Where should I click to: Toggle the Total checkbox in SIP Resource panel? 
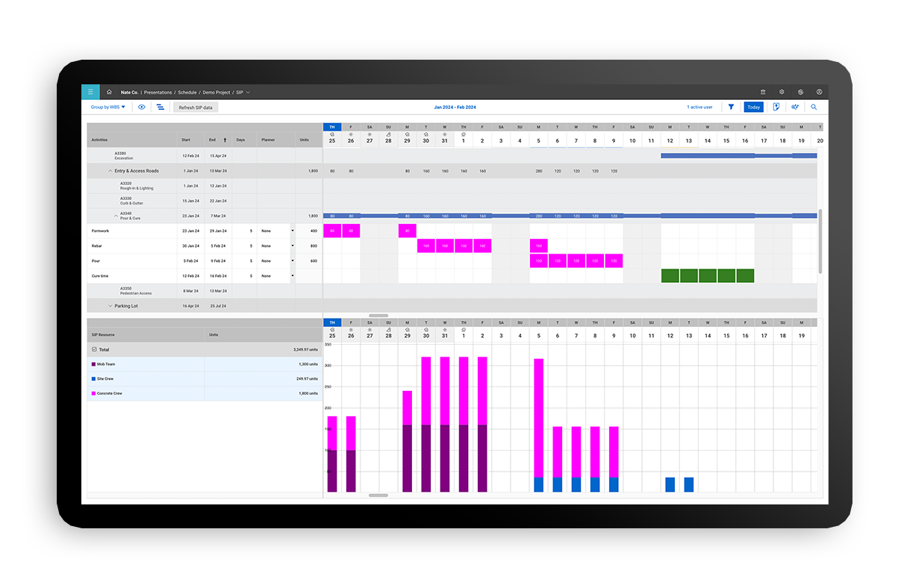point(93,349)
